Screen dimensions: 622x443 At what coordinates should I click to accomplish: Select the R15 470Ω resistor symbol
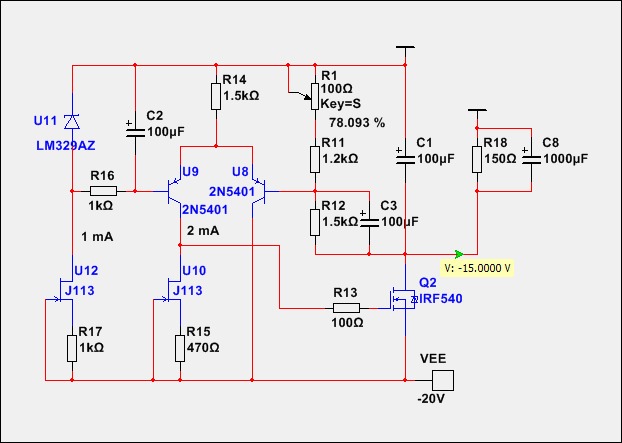click(x=180, y=348)
